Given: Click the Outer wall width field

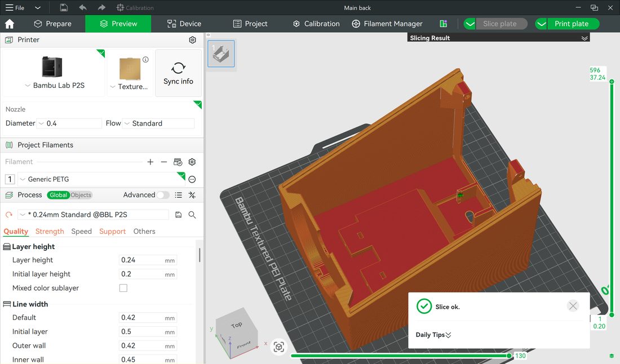Looking at the screenshot, I should pos(148,346).
